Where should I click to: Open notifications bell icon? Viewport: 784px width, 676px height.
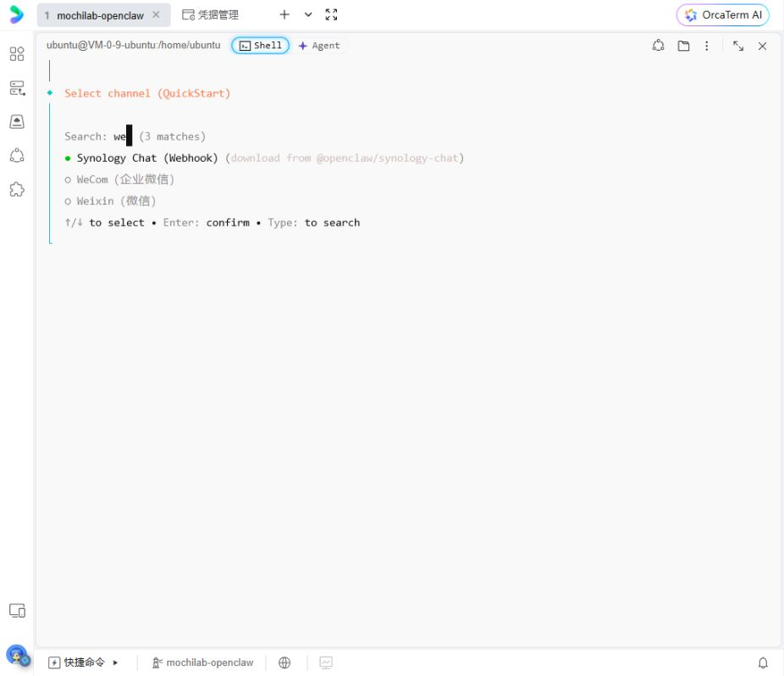[763, 663]
